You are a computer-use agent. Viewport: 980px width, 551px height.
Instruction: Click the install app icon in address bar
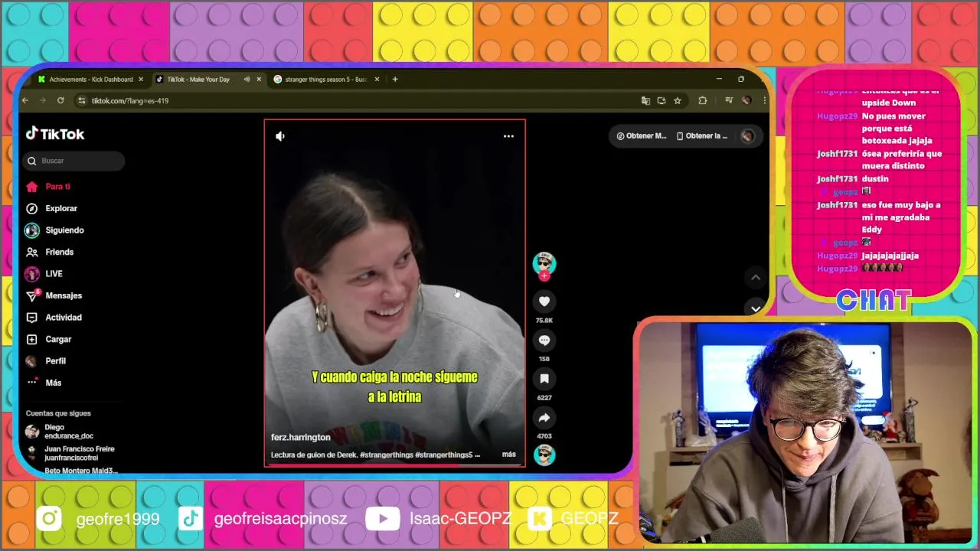pyautogui.click(x=661, y=100)
